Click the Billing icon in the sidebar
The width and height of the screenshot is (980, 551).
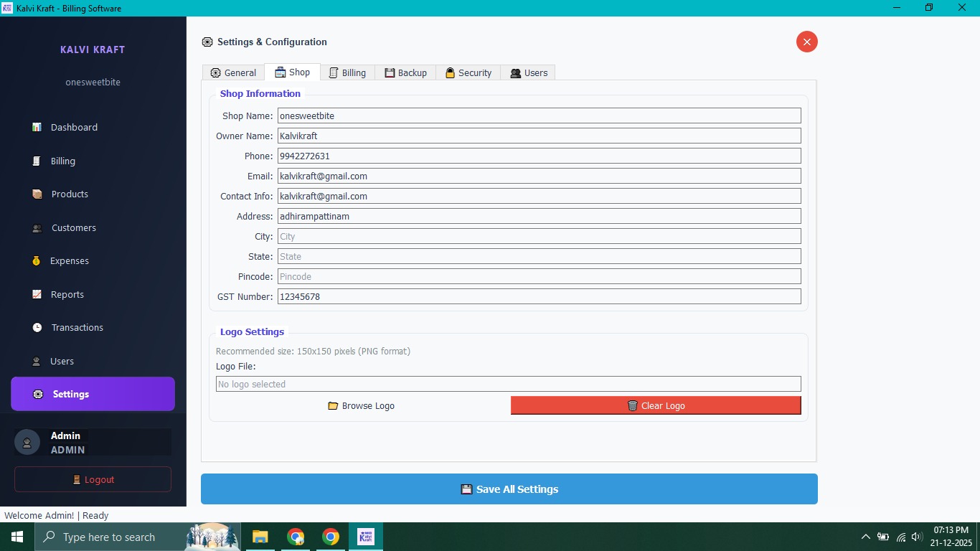[37, 161]
